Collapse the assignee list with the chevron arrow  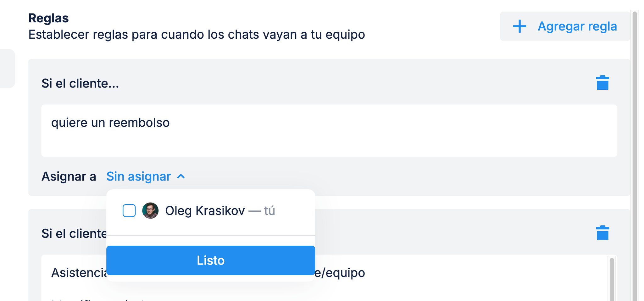181,176
